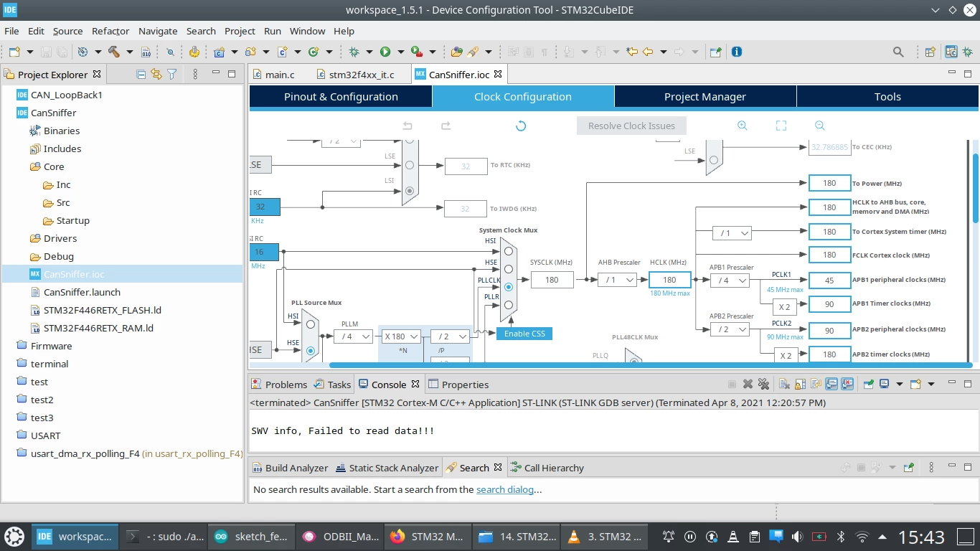This screenshot has width=980, height=551.
Task: Click the green Run play icon
Action: (x=385, y=52)
